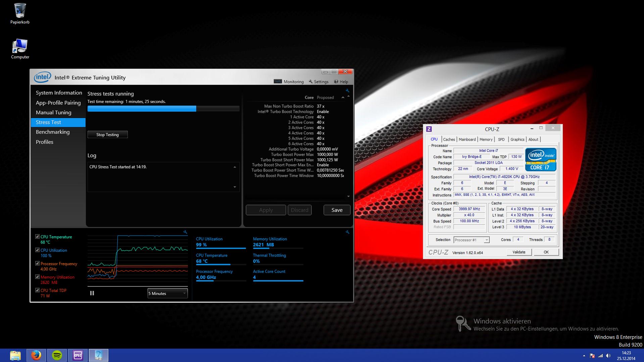This screenshot has width=644, height=362.
Task: Select App-Profile Pairing in sidebar
Action: click(x=58, y=103)
